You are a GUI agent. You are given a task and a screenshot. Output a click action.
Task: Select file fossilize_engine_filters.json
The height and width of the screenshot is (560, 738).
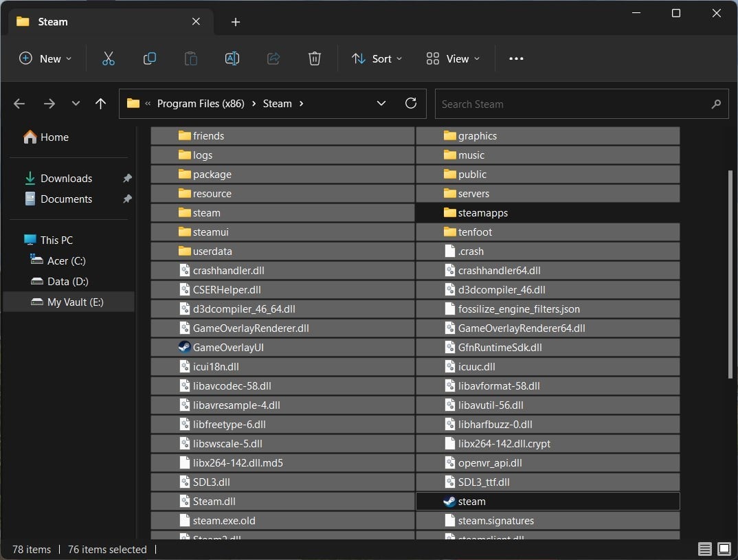click(x=548, y=309)
